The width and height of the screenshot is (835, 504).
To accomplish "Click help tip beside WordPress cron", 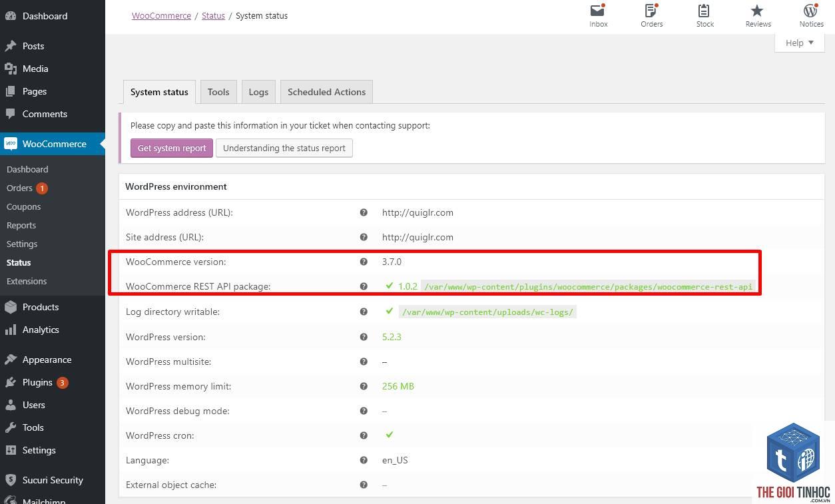I will (x=364, y=435).
